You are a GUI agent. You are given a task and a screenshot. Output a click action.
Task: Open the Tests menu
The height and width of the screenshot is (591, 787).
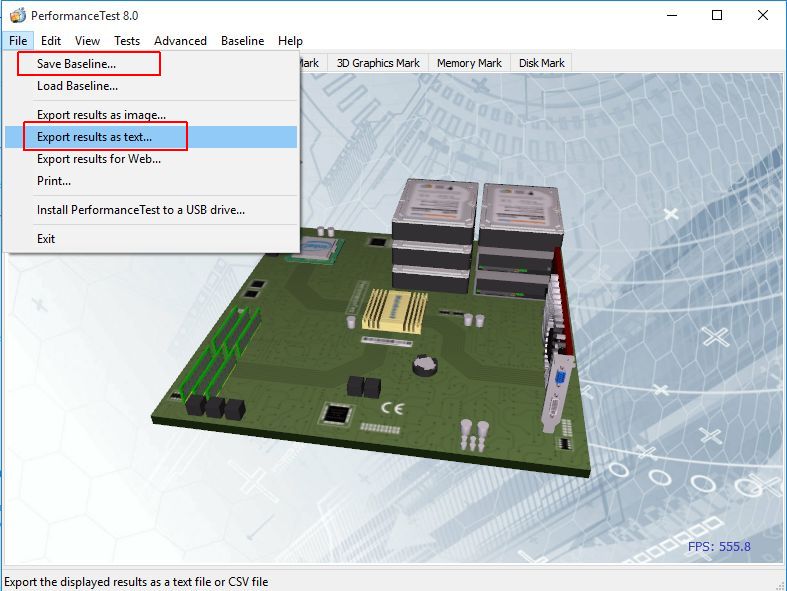pyautogui.click(x=127, y=41)
